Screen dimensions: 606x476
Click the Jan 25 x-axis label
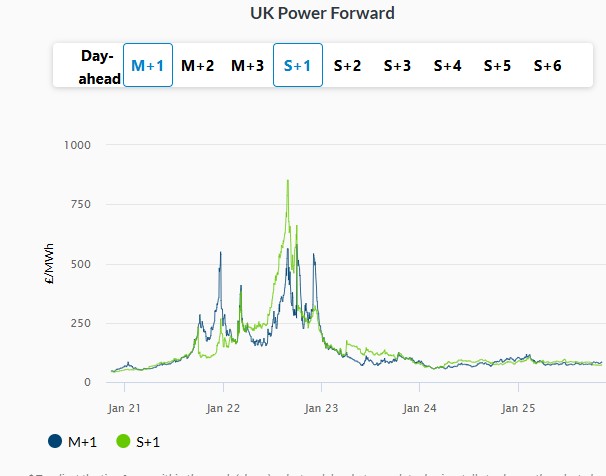tap(517, 408)
